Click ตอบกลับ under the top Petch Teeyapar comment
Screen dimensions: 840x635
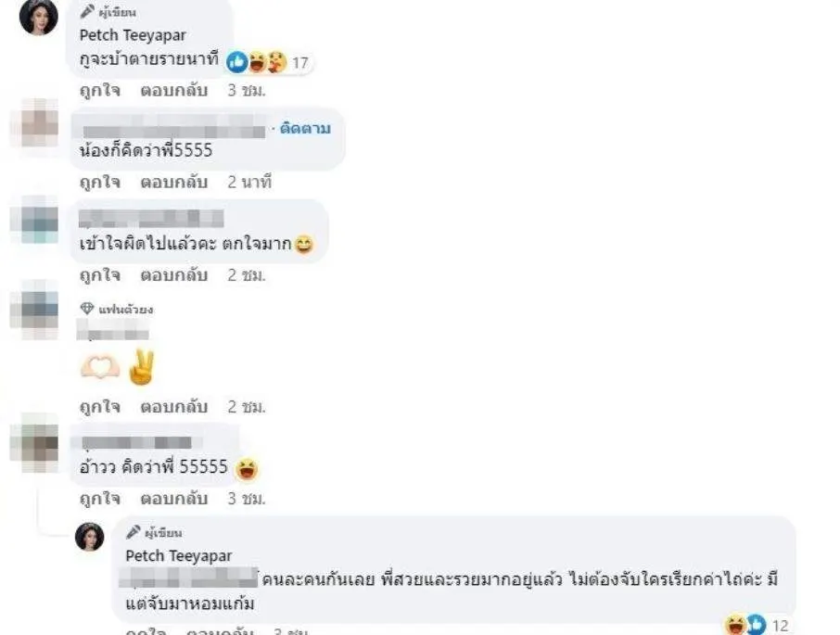[173, 91]
